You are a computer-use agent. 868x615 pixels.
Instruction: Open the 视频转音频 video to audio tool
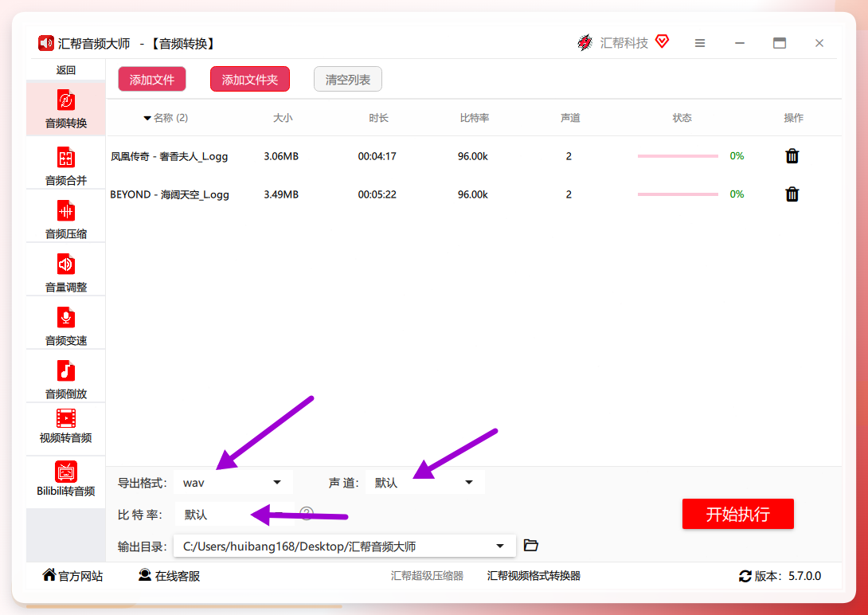pos(66,426)
